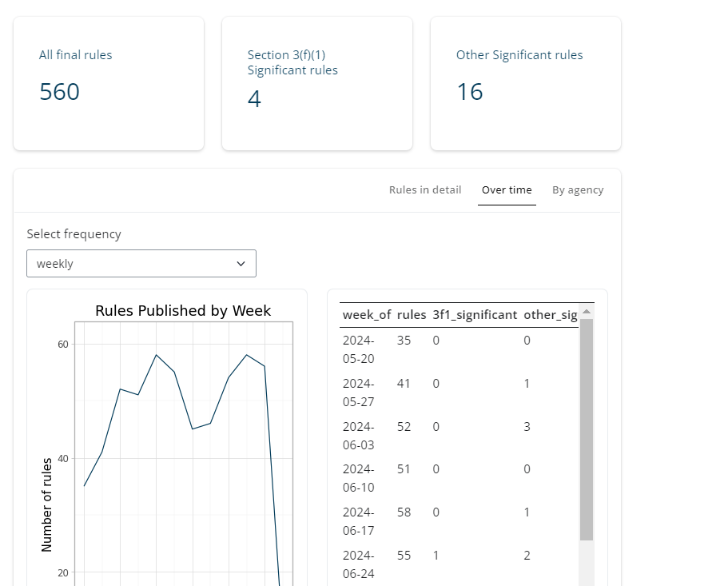Open the By agency tab
Image resolution: width=728 pixels, height=586 pixels.
[578, 190]
